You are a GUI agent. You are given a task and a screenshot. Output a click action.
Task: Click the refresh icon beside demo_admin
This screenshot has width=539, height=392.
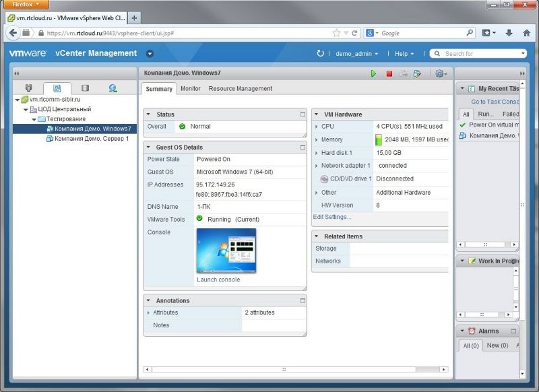tap(321, 54)
